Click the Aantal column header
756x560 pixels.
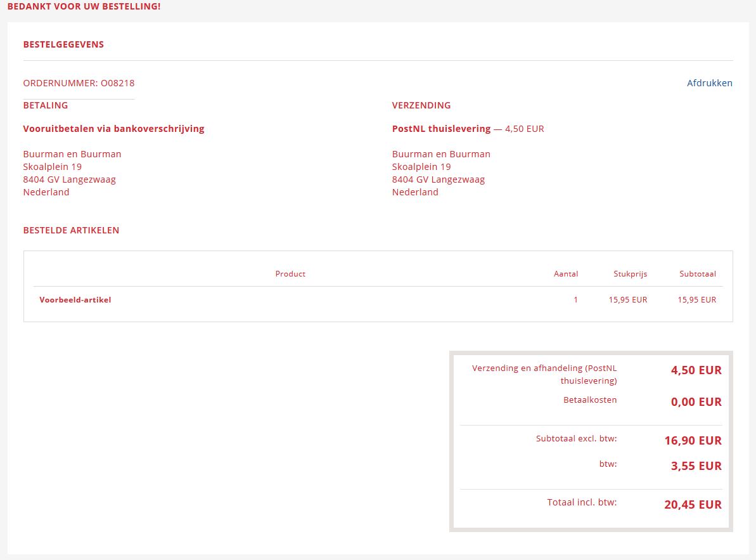point(565,273)
